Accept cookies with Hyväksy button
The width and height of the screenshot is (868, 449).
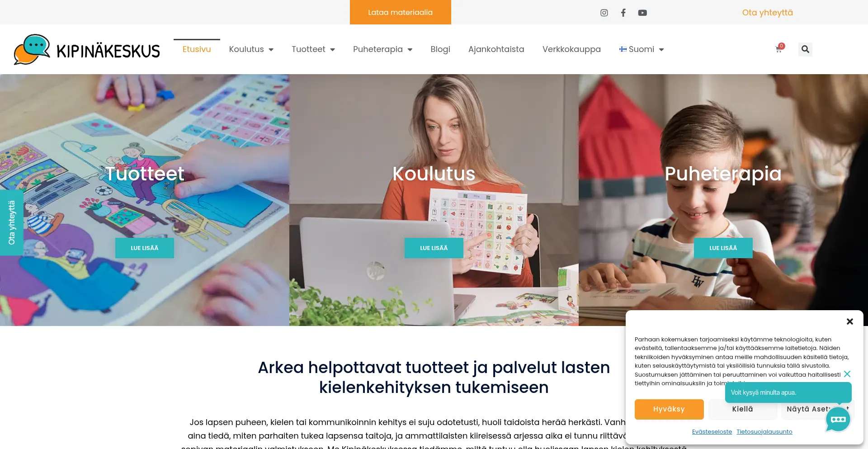tap(669, 409)
